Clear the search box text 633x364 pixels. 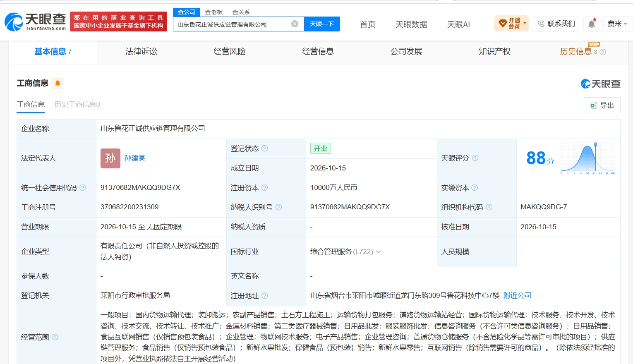coord(295,24)
